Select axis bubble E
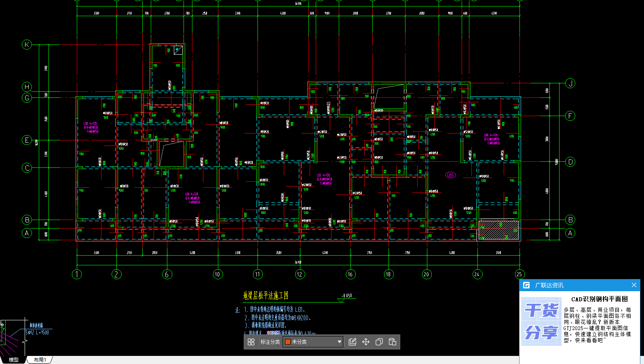This screenshot has height=364, width=644. click(x=27, y=140)
